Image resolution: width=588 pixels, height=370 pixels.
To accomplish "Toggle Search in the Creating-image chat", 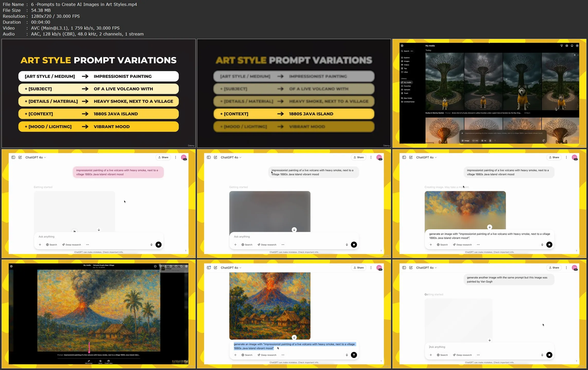I will point(442,245).
